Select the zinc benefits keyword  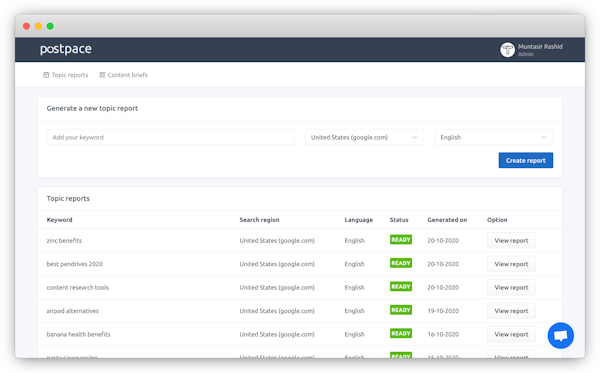click(x=64, y=241)
